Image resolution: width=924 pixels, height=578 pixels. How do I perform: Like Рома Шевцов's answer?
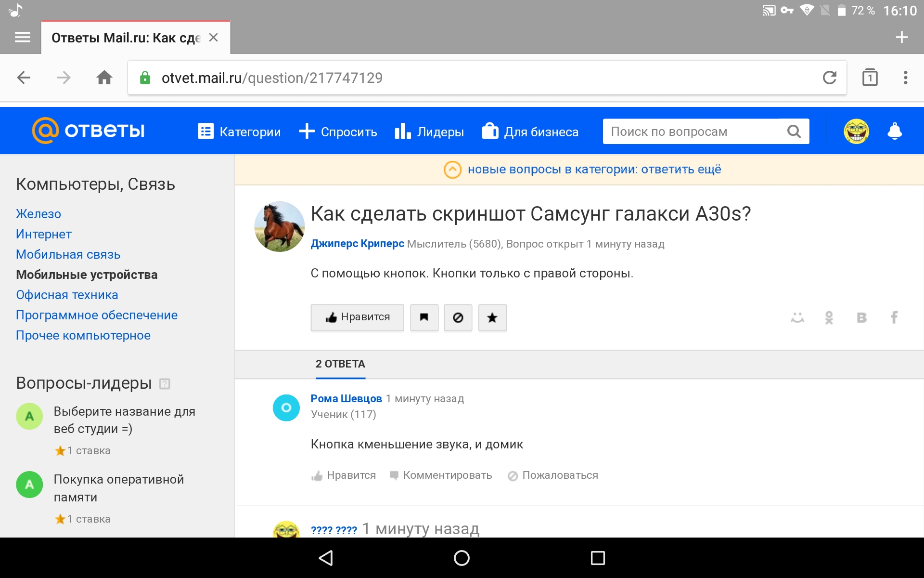point(344,475)
